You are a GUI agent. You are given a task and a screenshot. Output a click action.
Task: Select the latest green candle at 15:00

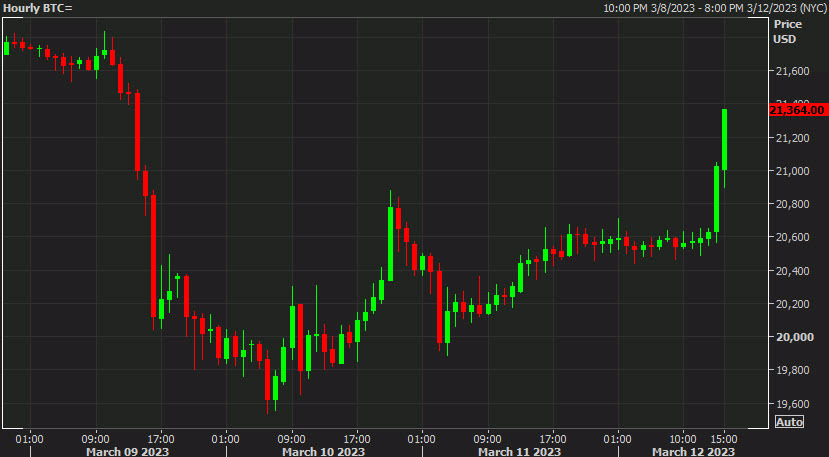[x=724, y=140]
